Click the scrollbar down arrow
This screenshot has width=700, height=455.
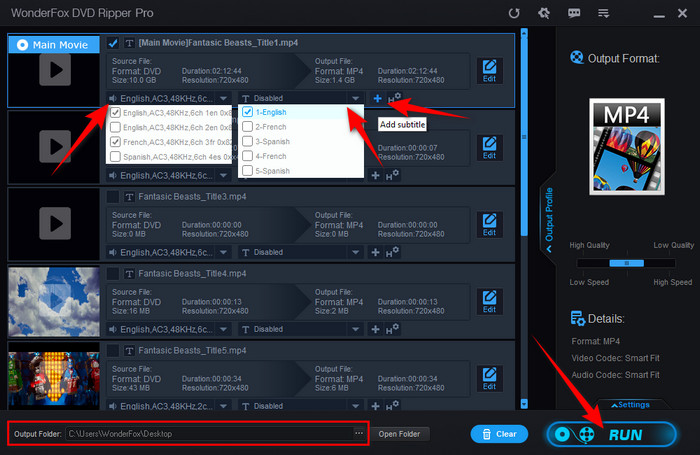point(524,404)
